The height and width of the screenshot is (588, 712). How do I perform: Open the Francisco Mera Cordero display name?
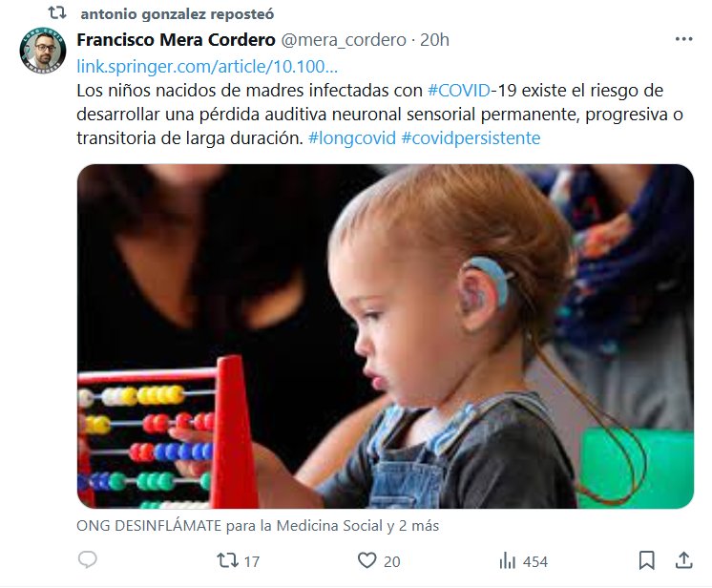click(x=177, y=40)
